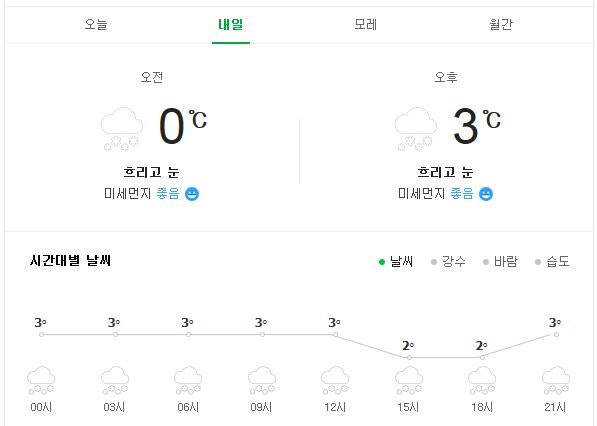Select the 습도 radio option
This screenshot has width=597, height=426.
click(x=552, y=262)
